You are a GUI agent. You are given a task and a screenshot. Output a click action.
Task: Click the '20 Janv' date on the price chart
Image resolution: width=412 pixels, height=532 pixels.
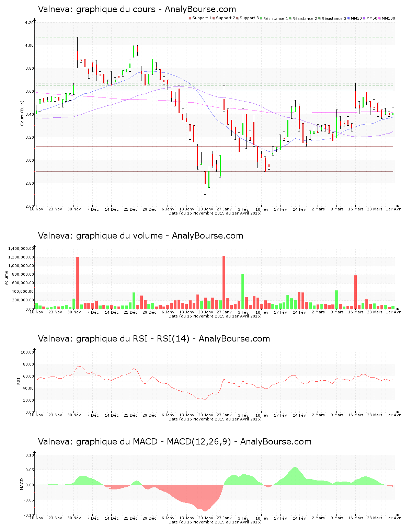click(206, 209)
